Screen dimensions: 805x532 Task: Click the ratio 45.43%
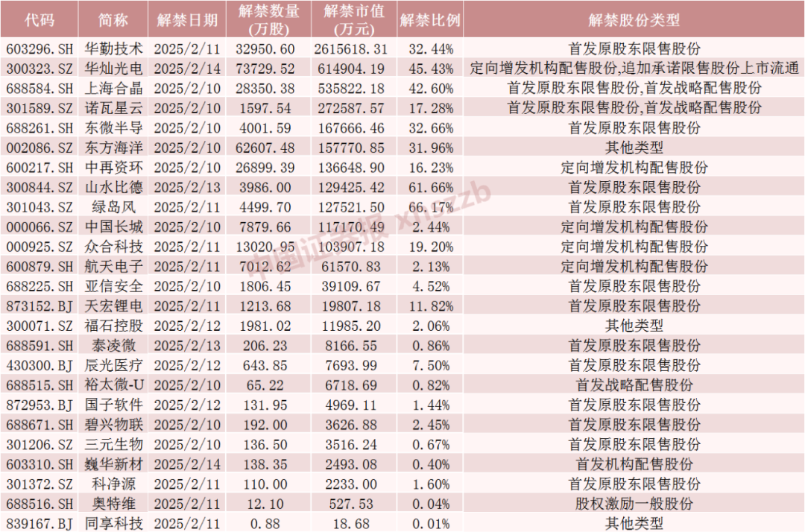point(431,69)
